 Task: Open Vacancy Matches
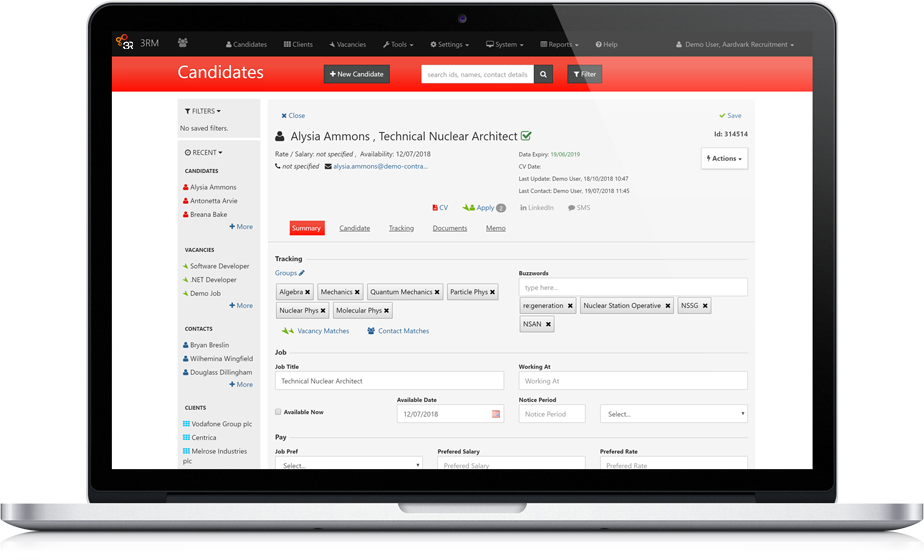coord(315,331)
